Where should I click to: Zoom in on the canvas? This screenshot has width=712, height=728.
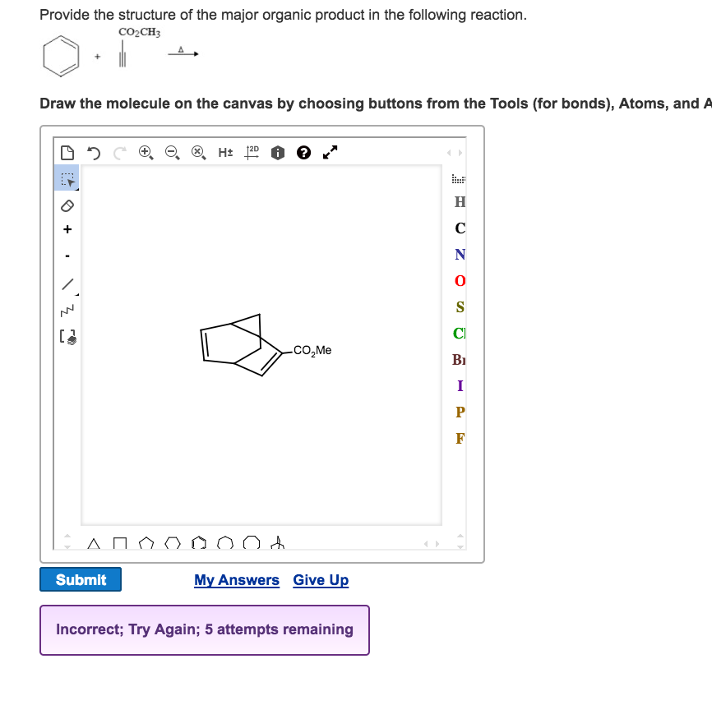click(x=146, y=153)
